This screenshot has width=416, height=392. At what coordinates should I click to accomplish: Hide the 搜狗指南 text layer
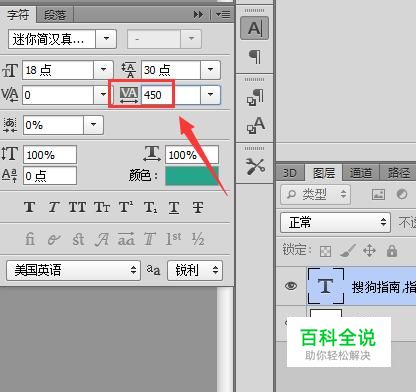[x=291, y=286]
